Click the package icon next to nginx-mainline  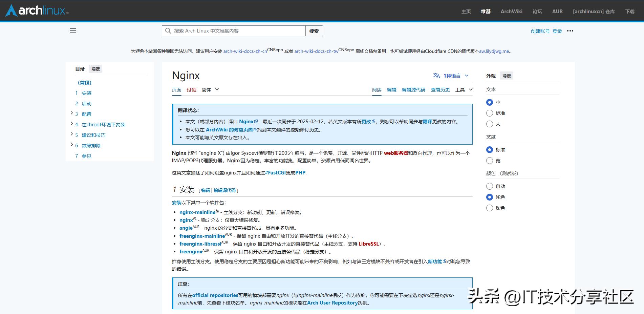pyautogui.click(x=217, y=211)
